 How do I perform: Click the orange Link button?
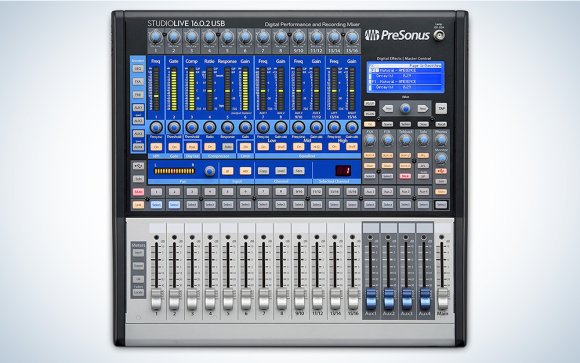click(138, 205)
